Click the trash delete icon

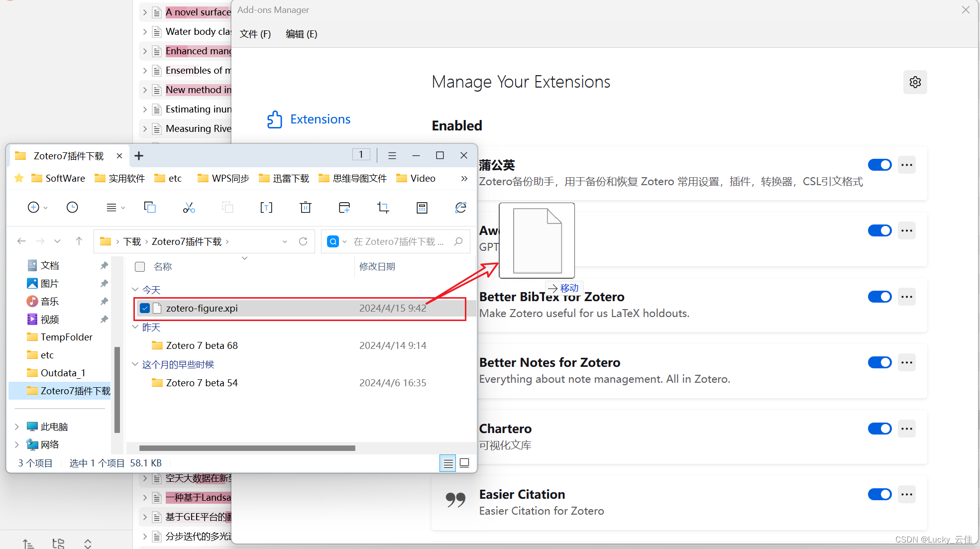306,208
